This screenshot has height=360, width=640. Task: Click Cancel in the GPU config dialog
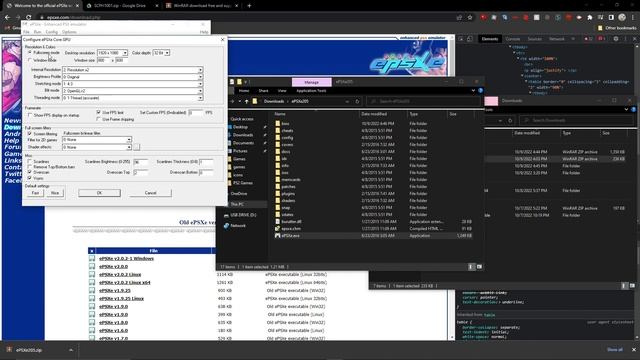(x=150, y=193)
